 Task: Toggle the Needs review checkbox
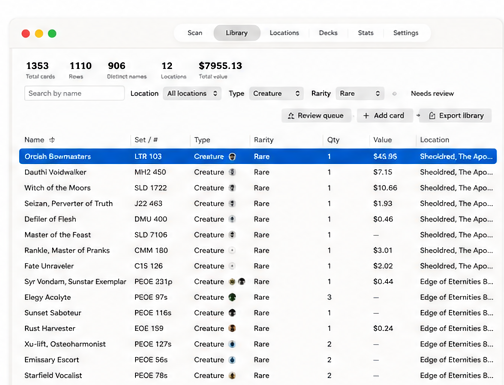pyautogui.click(x=394, y=94)
